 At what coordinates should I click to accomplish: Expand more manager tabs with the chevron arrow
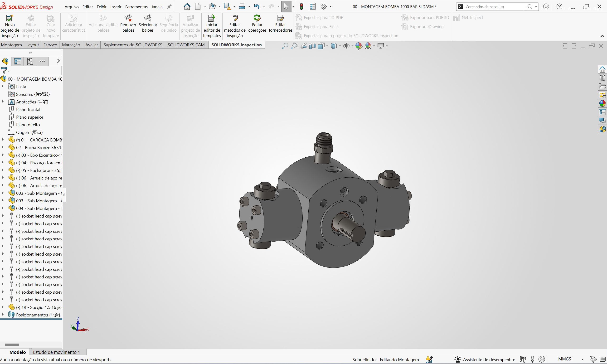(x=58, y=61)
